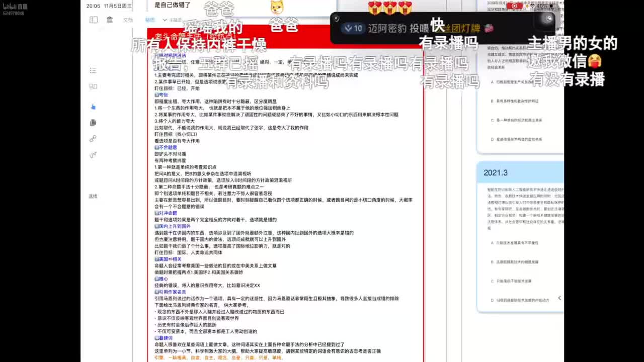
Task: Select the brush stroke icon in left toolbar
Action: tap(93, 155)
